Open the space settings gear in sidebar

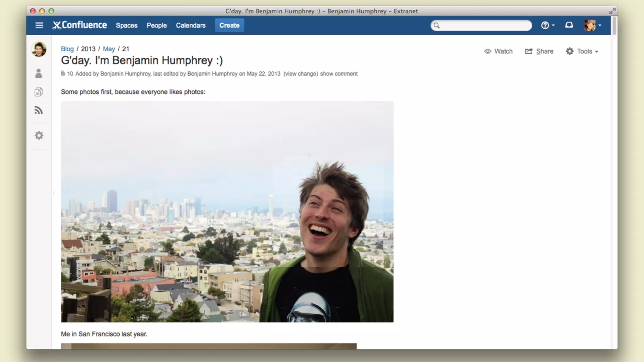39,135
